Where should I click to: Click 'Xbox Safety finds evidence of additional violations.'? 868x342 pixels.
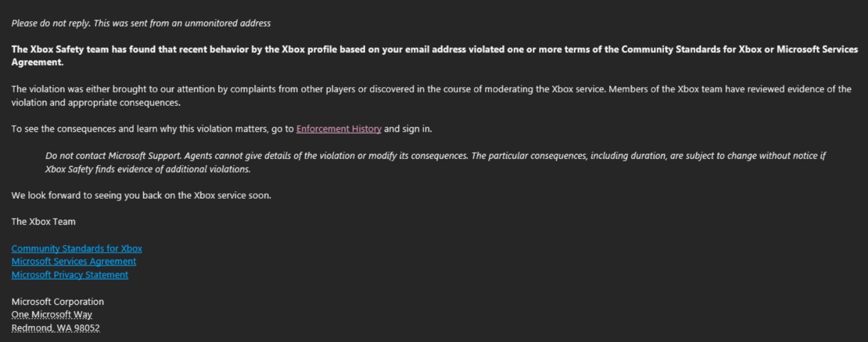point(148,169)
